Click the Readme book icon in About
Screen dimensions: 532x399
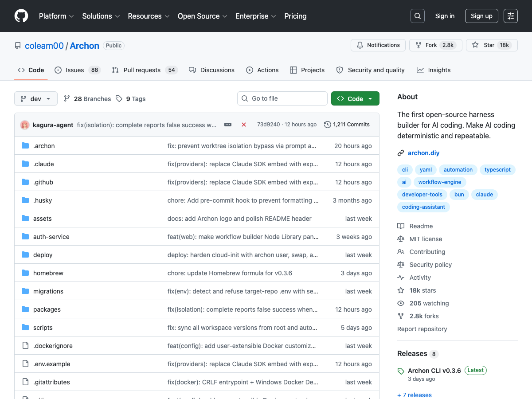tap(400, 226)
